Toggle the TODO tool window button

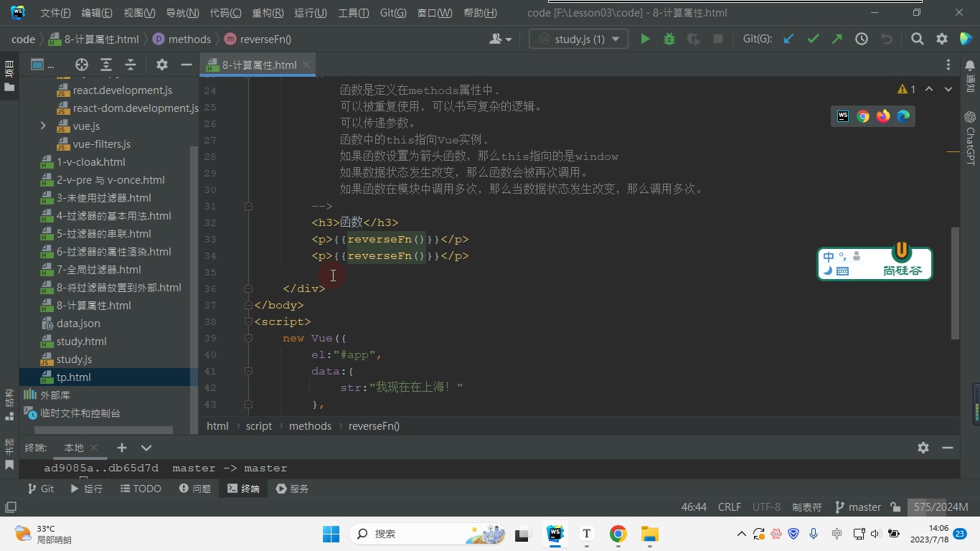[140, 489]
